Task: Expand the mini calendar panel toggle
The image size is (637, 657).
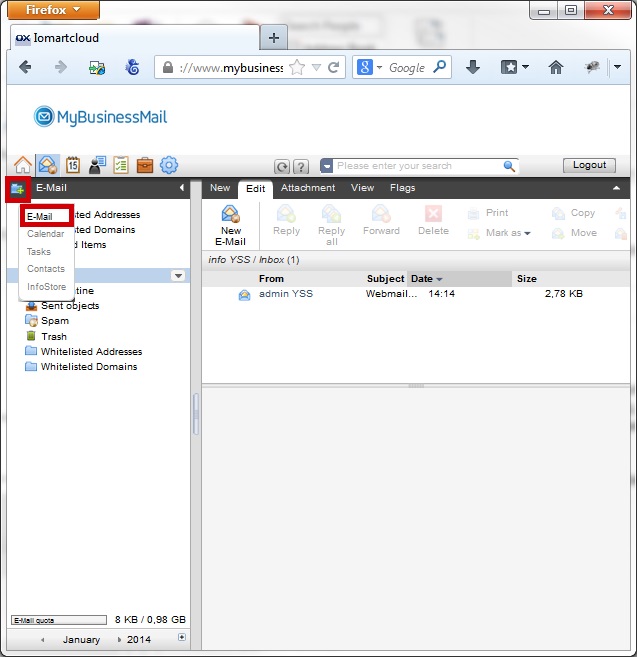Action: [x=181, y=637]
